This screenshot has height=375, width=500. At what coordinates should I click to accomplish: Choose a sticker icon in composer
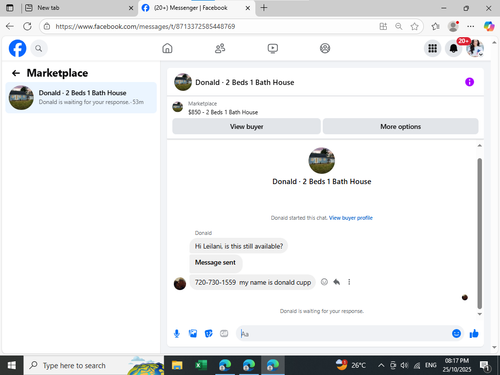[x=209, y=333]
